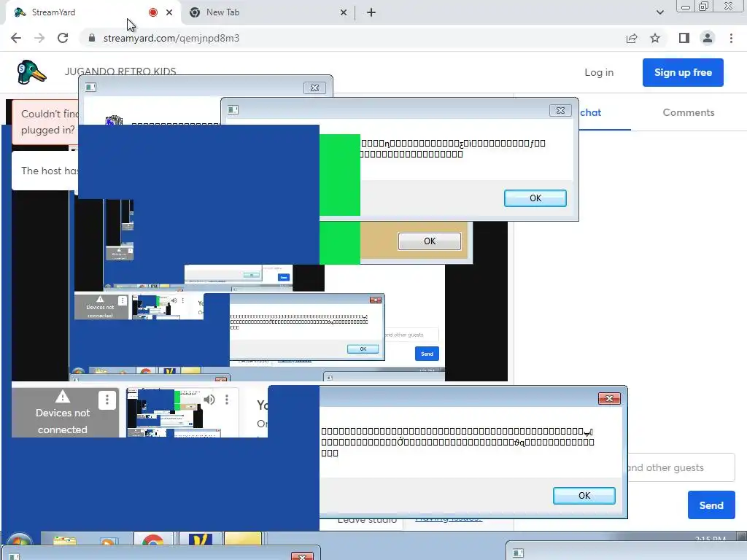
Task: Click OK in the top dialog
Action: click(535, 198)
